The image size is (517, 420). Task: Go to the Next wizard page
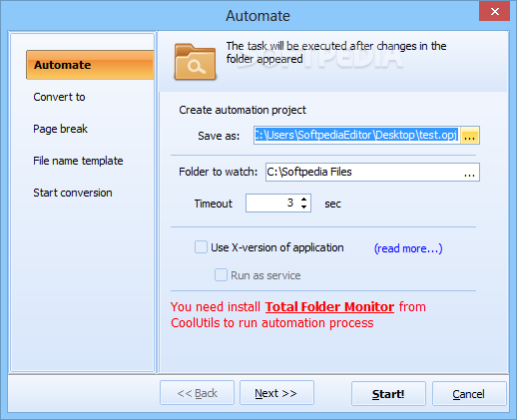(x=276, y=393)
